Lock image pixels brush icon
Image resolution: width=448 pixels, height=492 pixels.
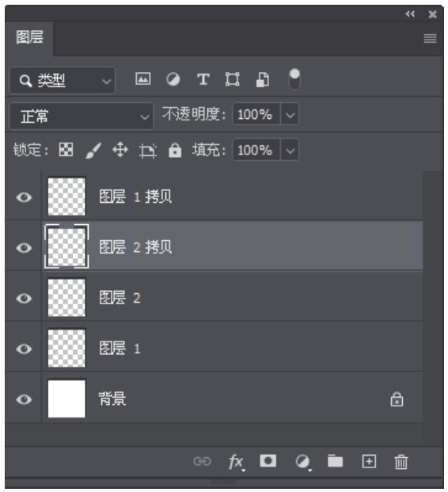93,151
